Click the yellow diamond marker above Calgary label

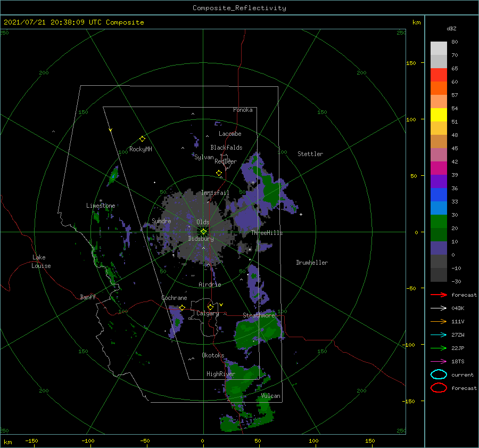point(210,307)
